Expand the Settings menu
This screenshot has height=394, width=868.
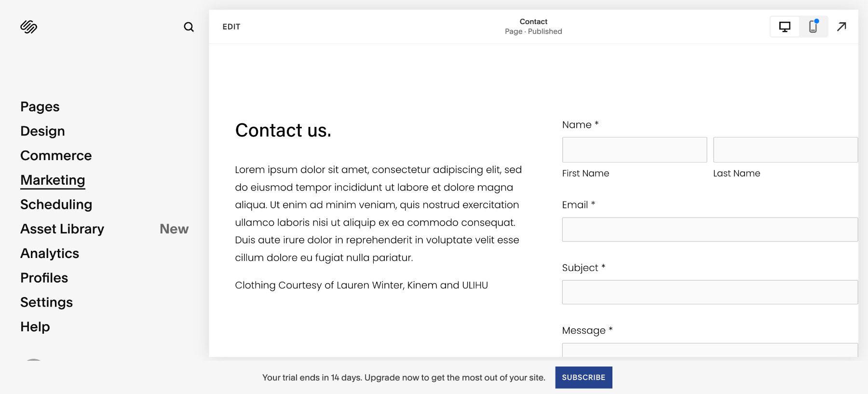click(46, 302)
